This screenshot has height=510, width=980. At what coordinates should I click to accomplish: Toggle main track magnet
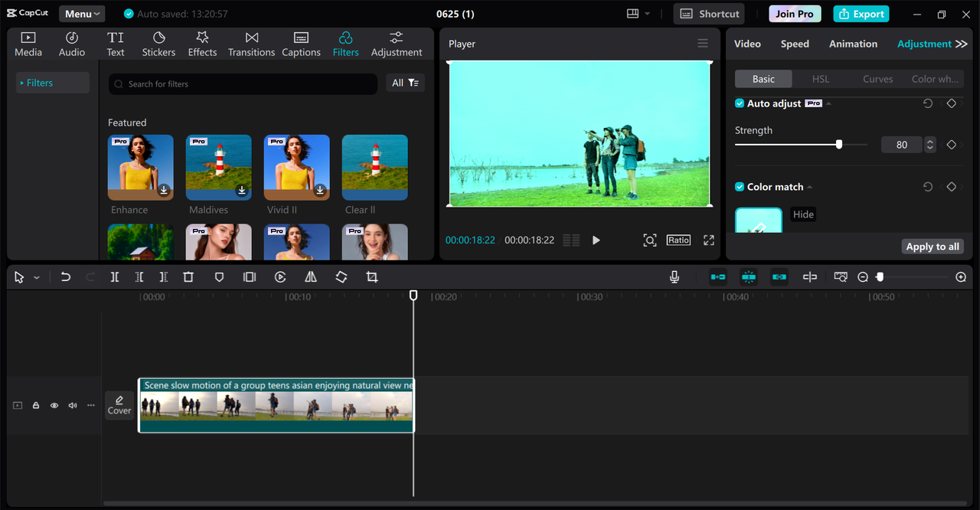click(x=718, y=277)
